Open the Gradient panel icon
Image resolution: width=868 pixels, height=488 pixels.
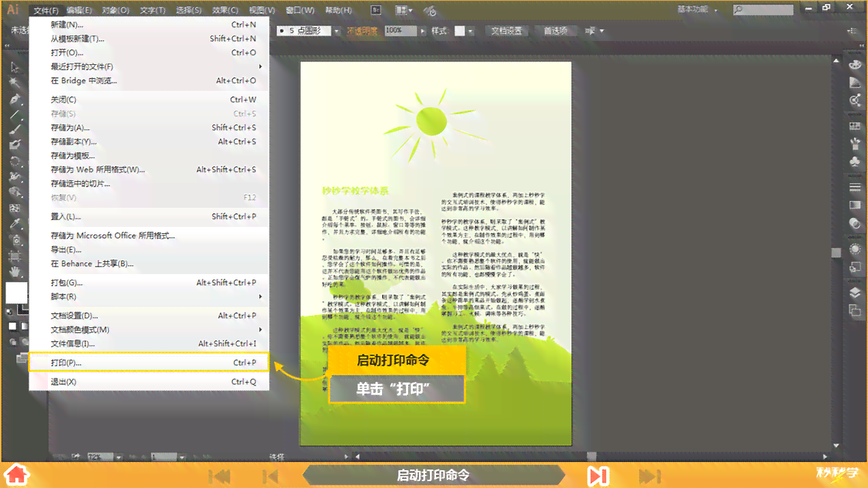tap(855, 205)
